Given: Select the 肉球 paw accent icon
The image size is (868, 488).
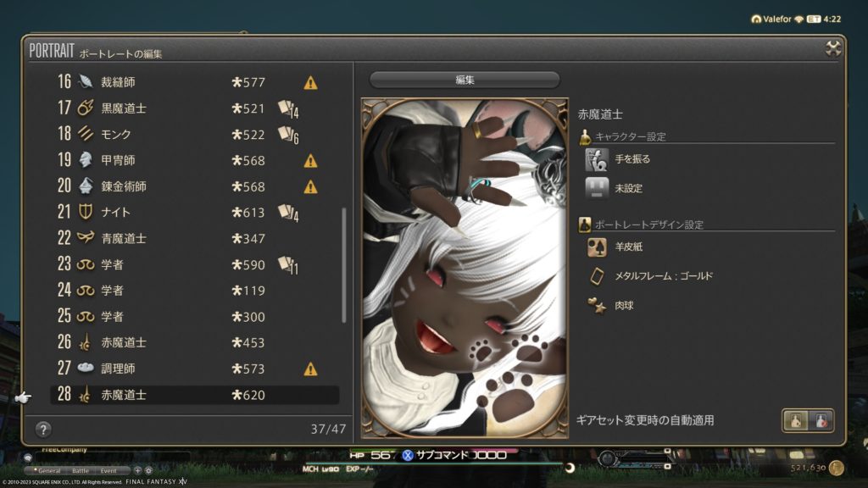Looking at the screenshot, I should pyautogui.click(x=597, y=305).
